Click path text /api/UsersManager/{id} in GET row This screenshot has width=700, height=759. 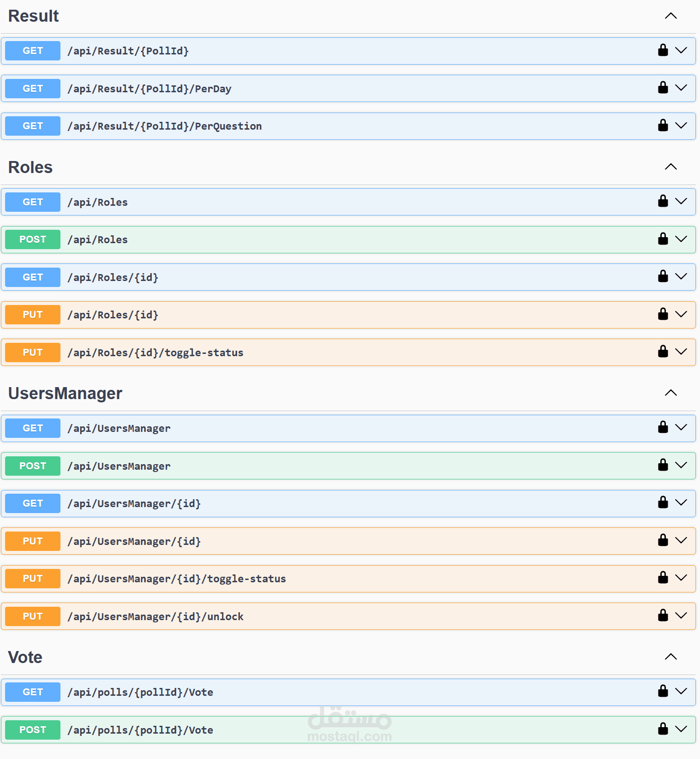(x=134, y=504)
